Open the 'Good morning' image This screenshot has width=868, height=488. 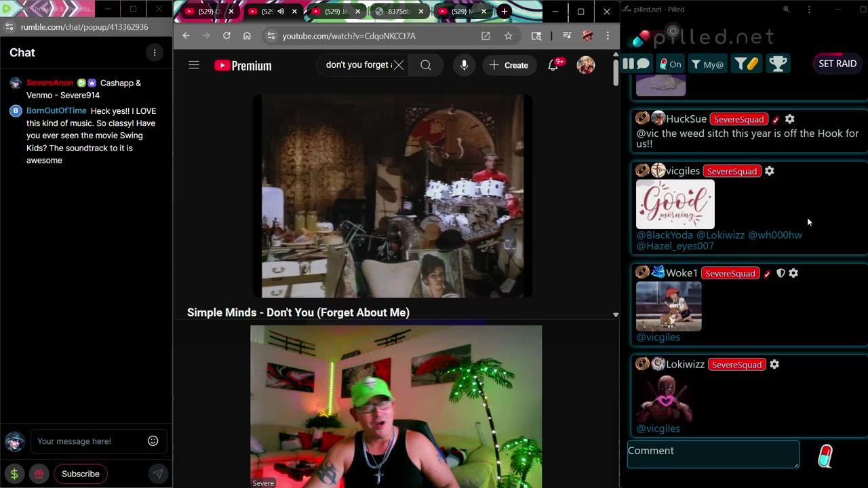pyautogui.click(x=675, y=204)
